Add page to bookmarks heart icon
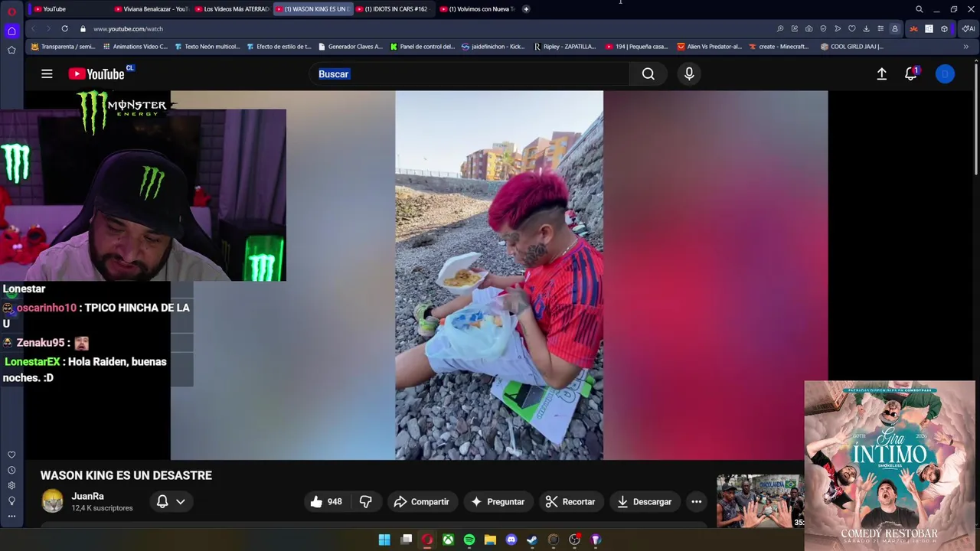This screenshot has width=980, height=551. point(851,28)
